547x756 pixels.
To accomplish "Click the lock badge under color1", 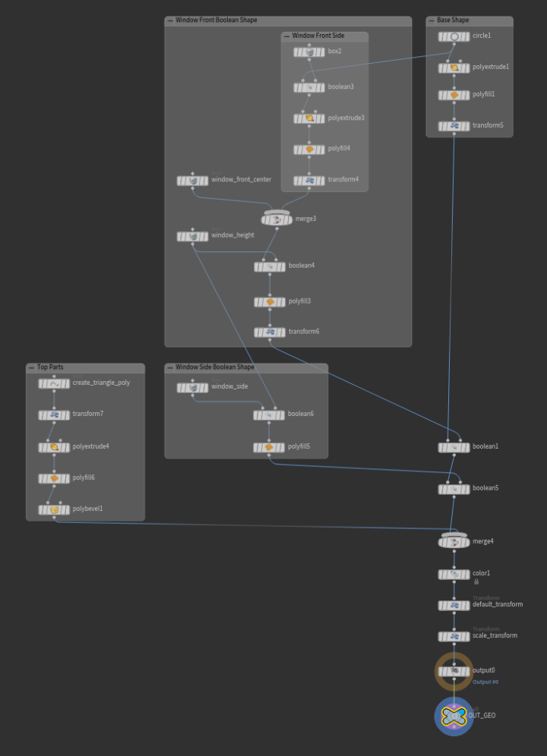I will point(476,582).
